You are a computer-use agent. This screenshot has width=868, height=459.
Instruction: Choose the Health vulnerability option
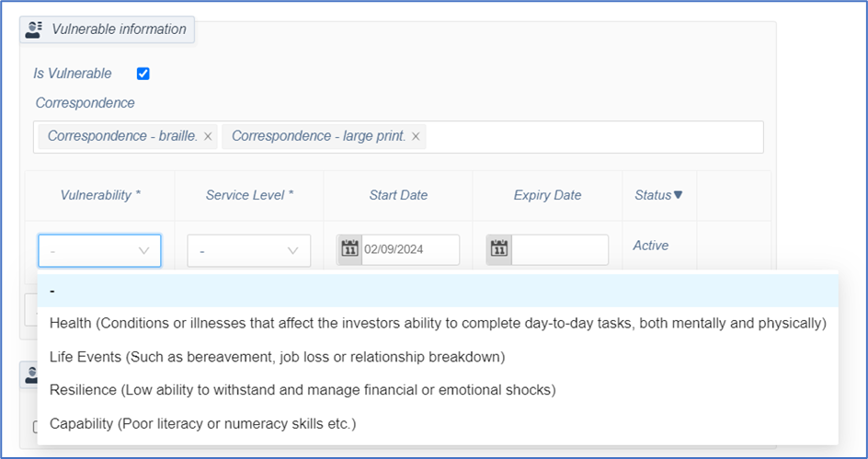pos(438,323)
